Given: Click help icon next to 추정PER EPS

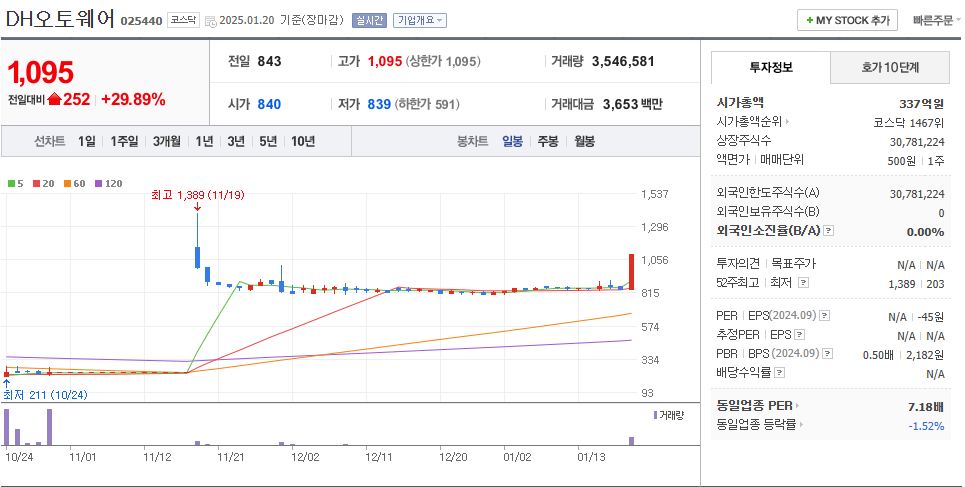Looking at the screenshot, I should (799, 335).
